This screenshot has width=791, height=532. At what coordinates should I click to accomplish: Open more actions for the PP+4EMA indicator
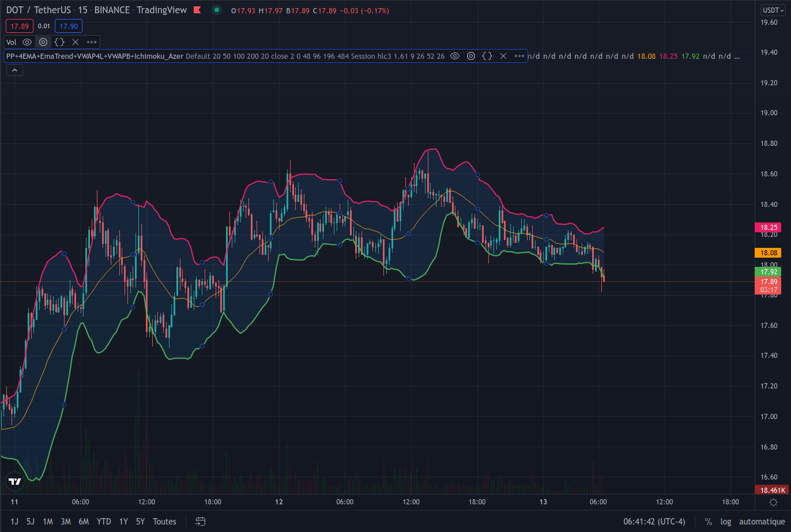[x=518, y=56]
